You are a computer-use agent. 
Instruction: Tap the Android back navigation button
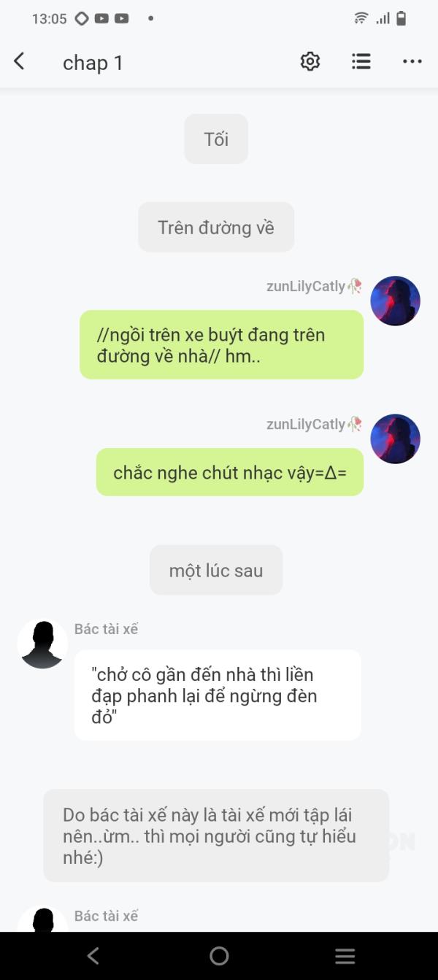coord(93,956)
